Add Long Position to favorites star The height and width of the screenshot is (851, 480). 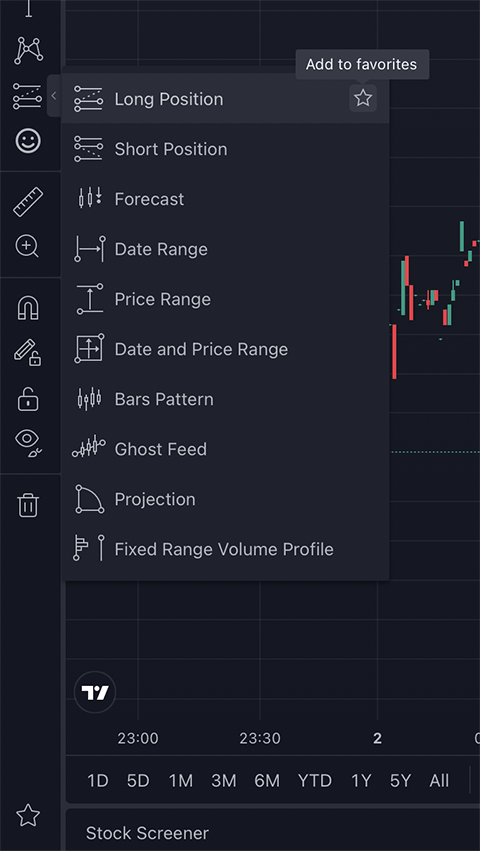pyautogui.click(x=363, y=98)
